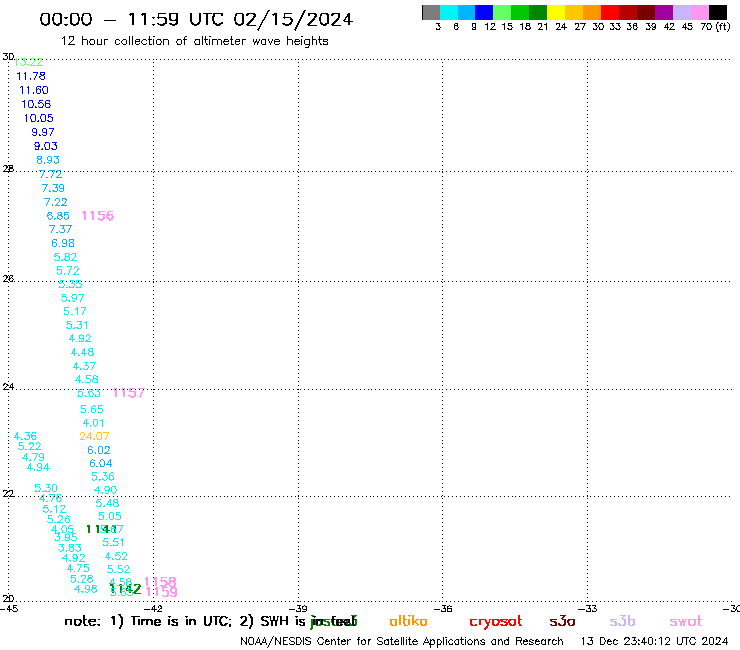Click the yellow swatch in the color scale

click(556, 12)
